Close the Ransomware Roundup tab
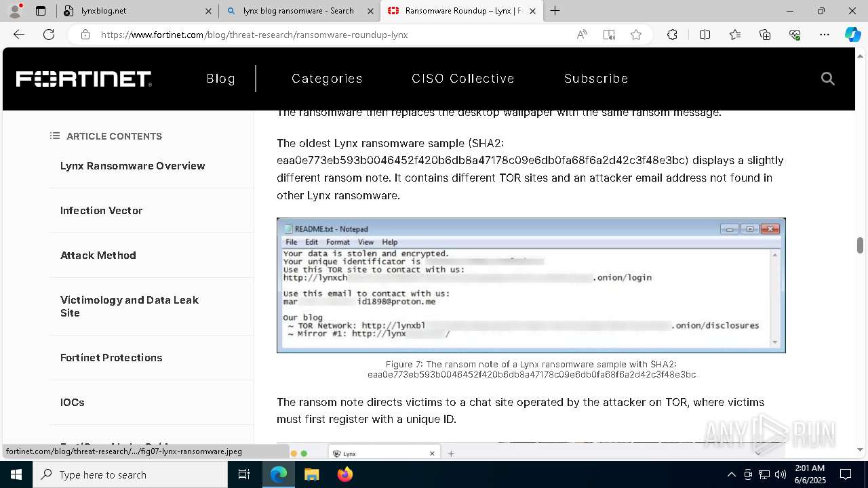 tap(532, 11)
